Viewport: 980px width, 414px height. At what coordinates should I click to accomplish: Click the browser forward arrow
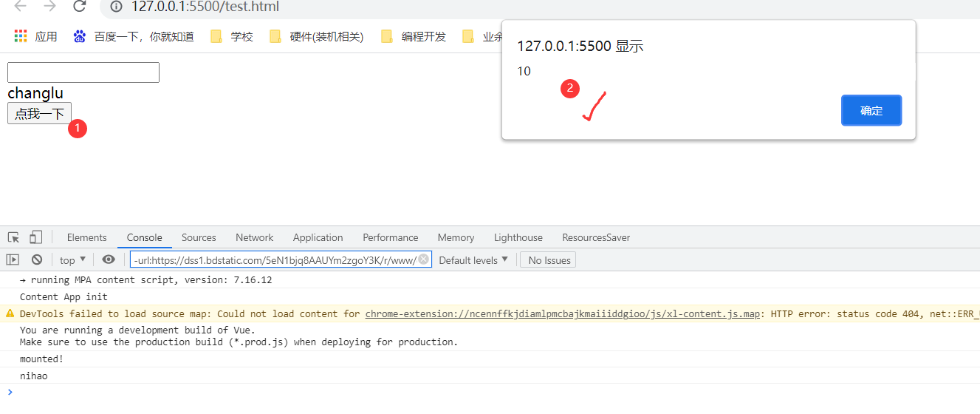coord(49,7)
